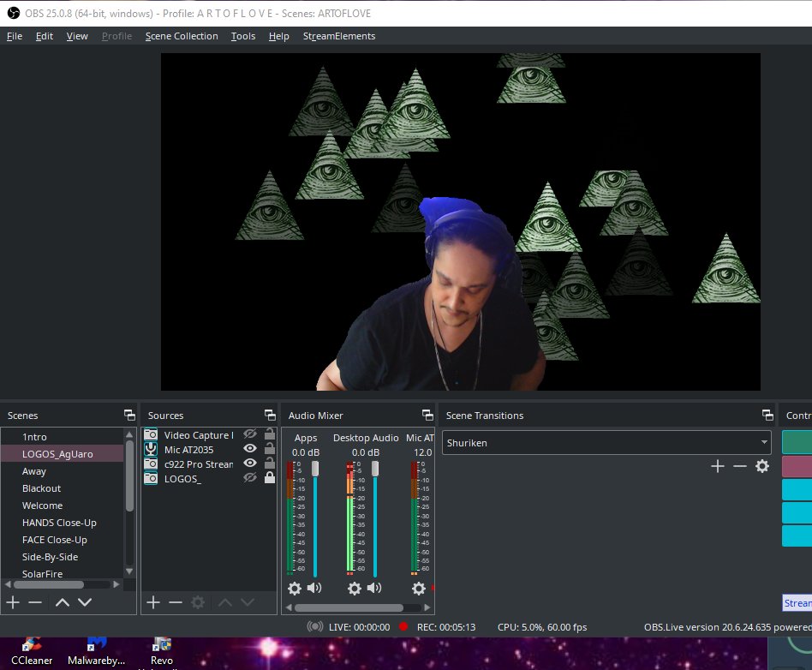Remove the selected source with minus icon
812x670 pixels.
click(x=176, y=602)
